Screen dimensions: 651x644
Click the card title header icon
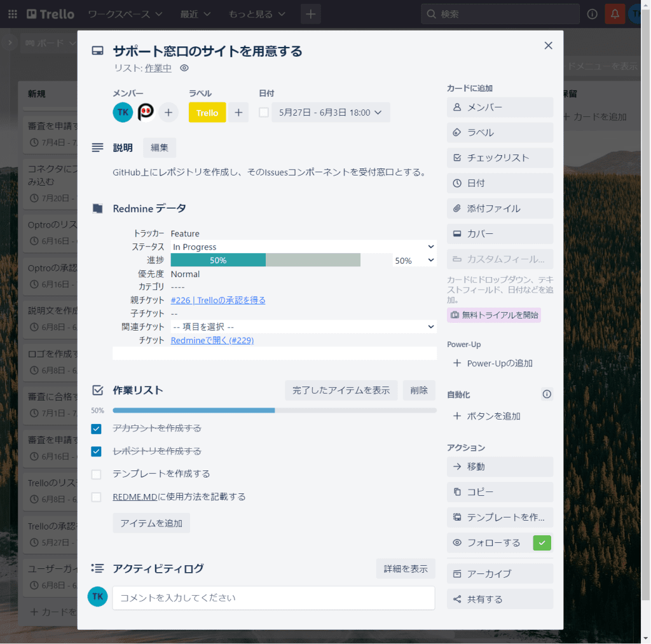97,51
